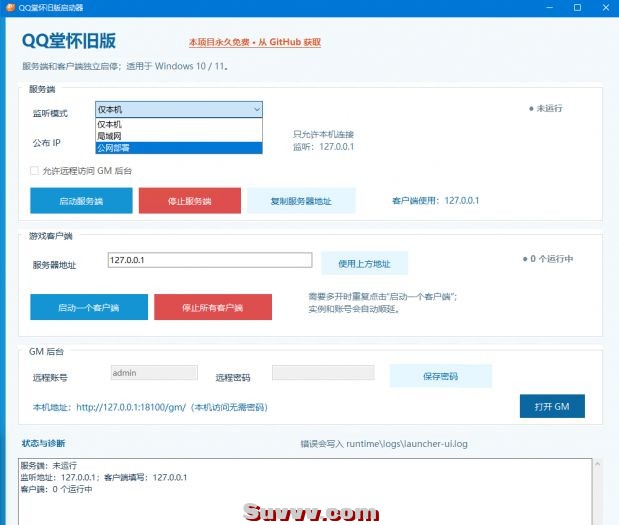Enable 允许远程访问 GM 后台 checkbox
This screenshot has width=619, height=525.
tap(35, 171)
